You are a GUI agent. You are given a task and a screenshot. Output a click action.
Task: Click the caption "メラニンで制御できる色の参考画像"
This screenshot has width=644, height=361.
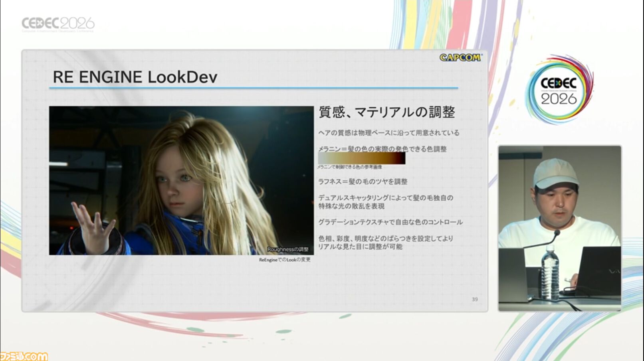tap(350, 167)
